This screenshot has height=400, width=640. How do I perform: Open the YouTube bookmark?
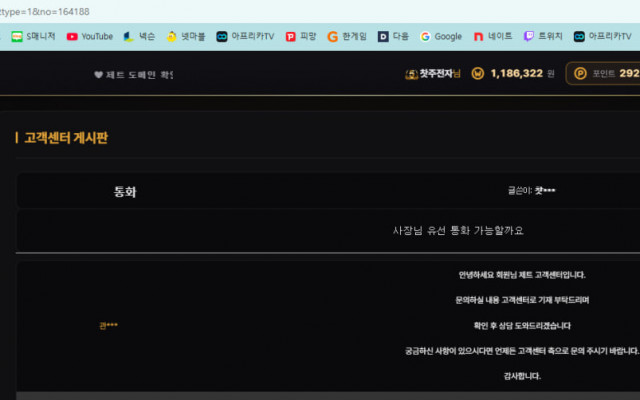[x=90, y=37]
